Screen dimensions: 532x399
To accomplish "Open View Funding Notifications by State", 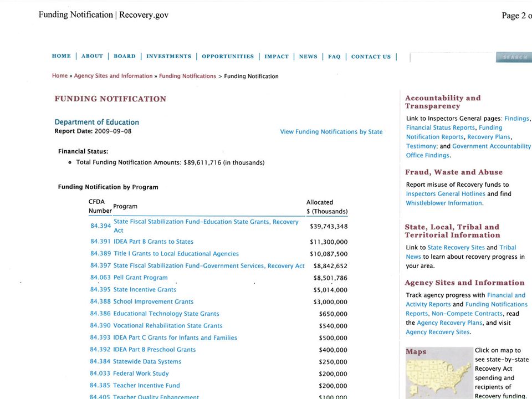I will (331, 132).
